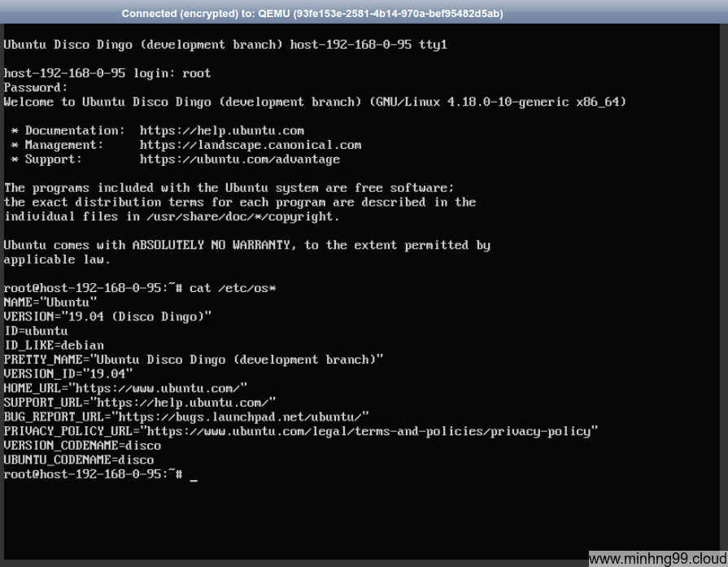Click the 'applicable law.' line
Image resolution: width=728 pixels, height=567 pixels.
(57, 260)
